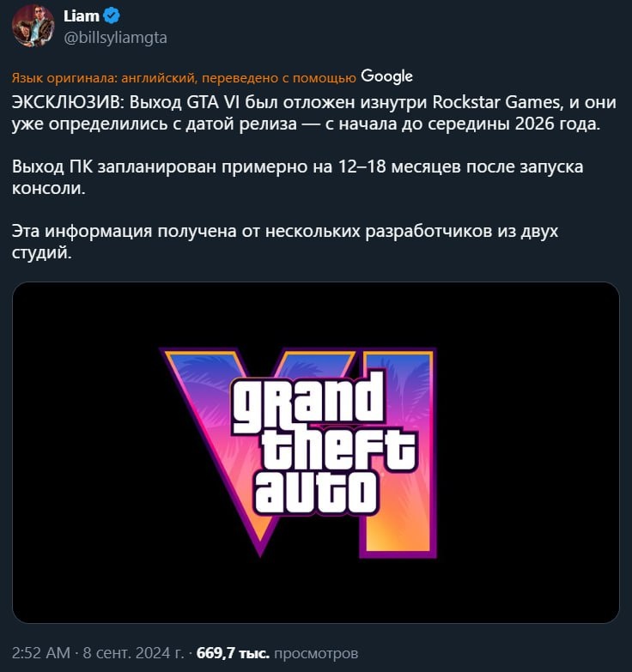Click the 'просмотров' label

point(316,654)
